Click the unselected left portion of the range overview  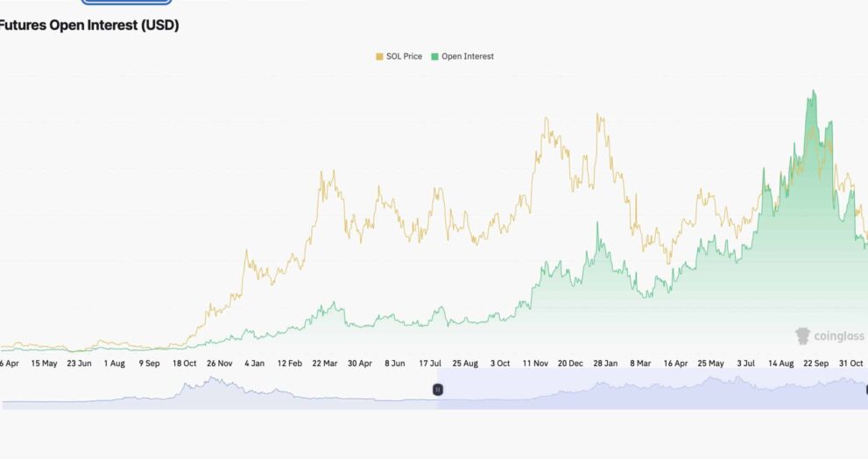tap(219, 390)
